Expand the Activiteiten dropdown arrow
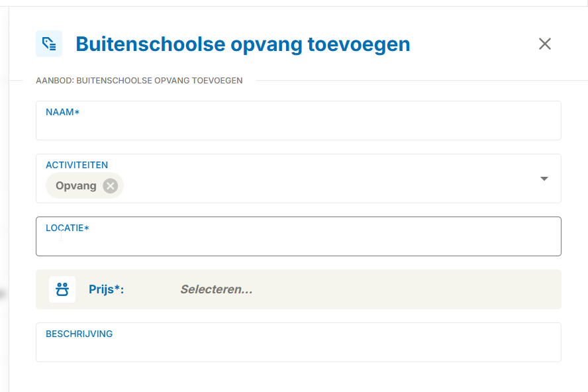 tap(544, 179)
